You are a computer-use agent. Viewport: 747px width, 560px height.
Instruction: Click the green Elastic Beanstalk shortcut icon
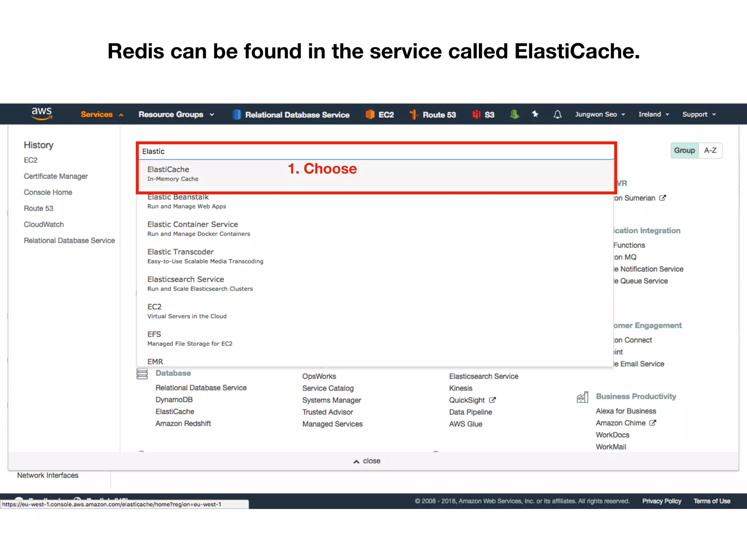pyautogui.click(x=514, y=114)
